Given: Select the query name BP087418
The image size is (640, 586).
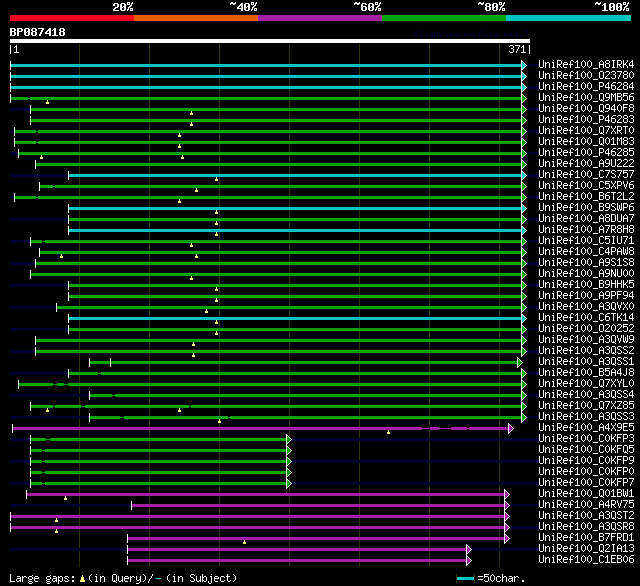Looking at the screenshot, I should tap(38, 32).
